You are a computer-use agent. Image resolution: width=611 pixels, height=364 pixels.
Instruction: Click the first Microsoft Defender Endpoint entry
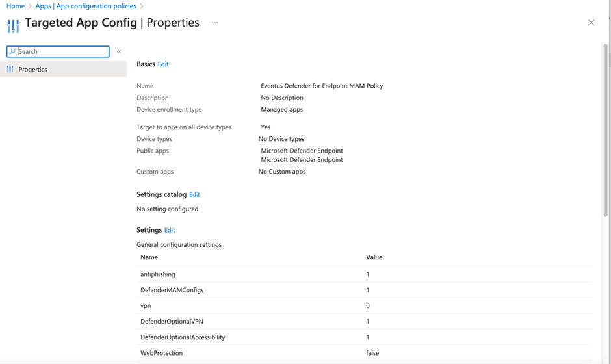302,151
